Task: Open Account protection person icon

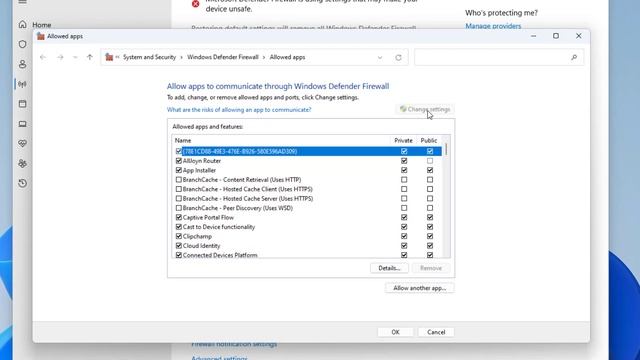Action: (x=22, y=64)
